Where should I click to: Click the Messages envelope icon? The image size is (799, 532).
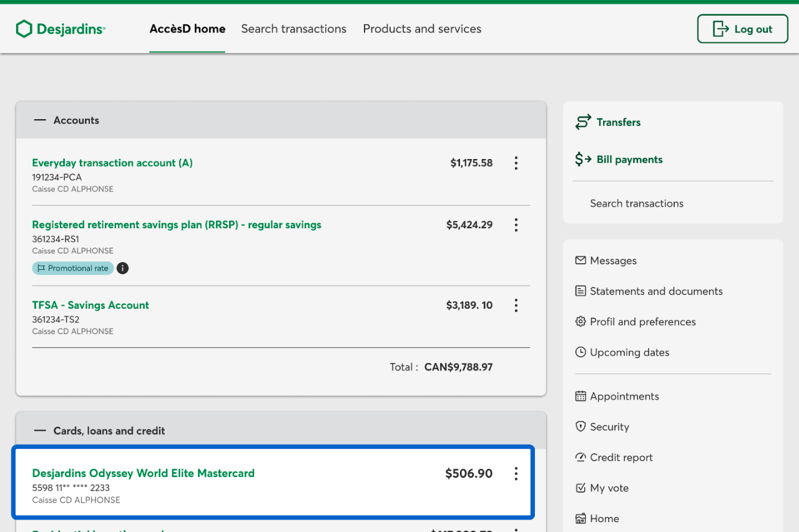click(x=581, y=260)
